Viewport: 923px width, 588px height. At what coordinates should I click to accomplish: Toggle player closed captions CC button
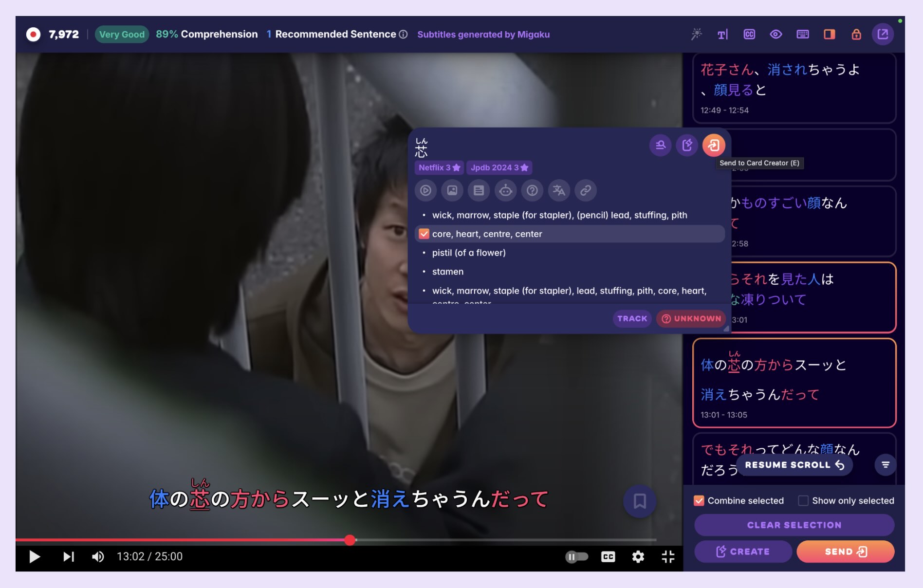[x=608, y=556]
